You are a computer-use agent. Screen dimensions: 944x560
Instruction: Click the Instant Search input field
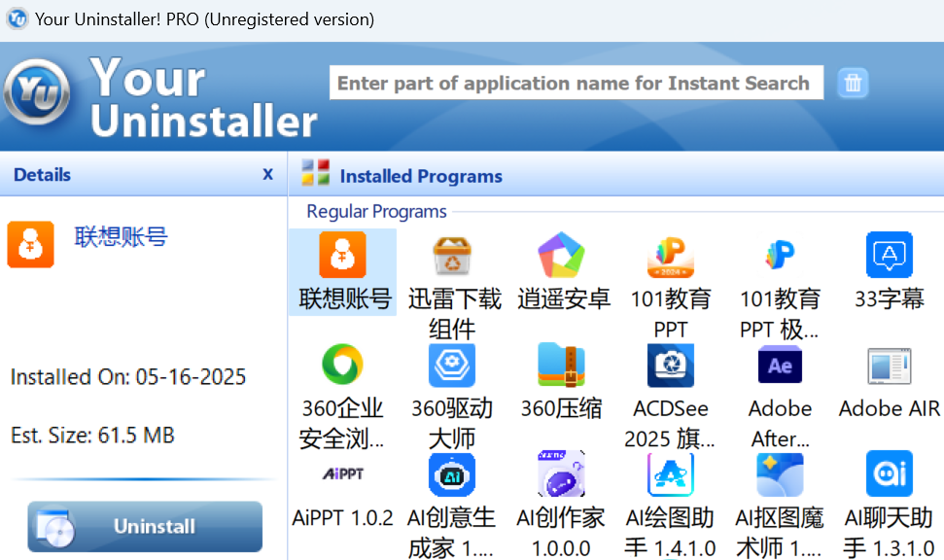coord(577,83)
